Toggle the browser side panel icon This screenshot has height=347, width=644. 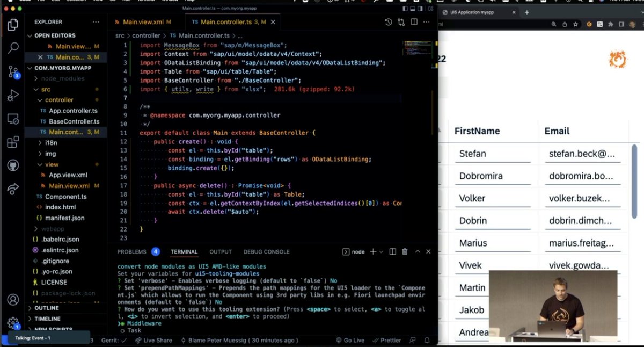point(621,24)
